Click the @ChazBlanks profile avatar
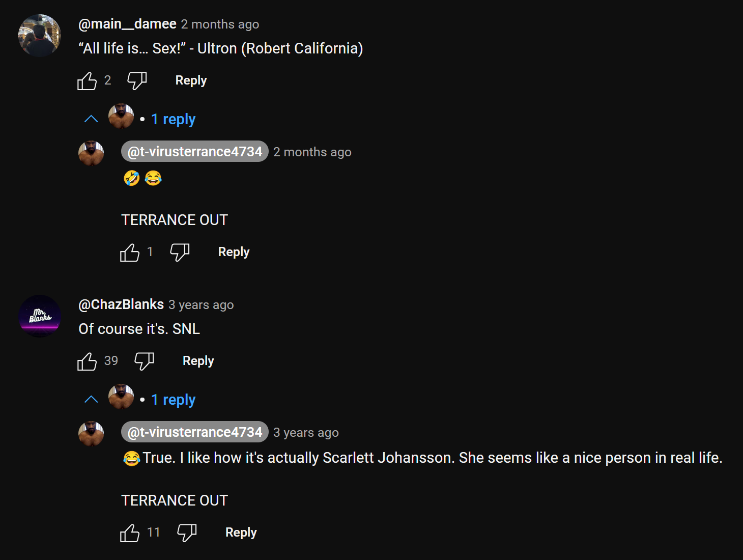743x560 pixels. [40, 316]
